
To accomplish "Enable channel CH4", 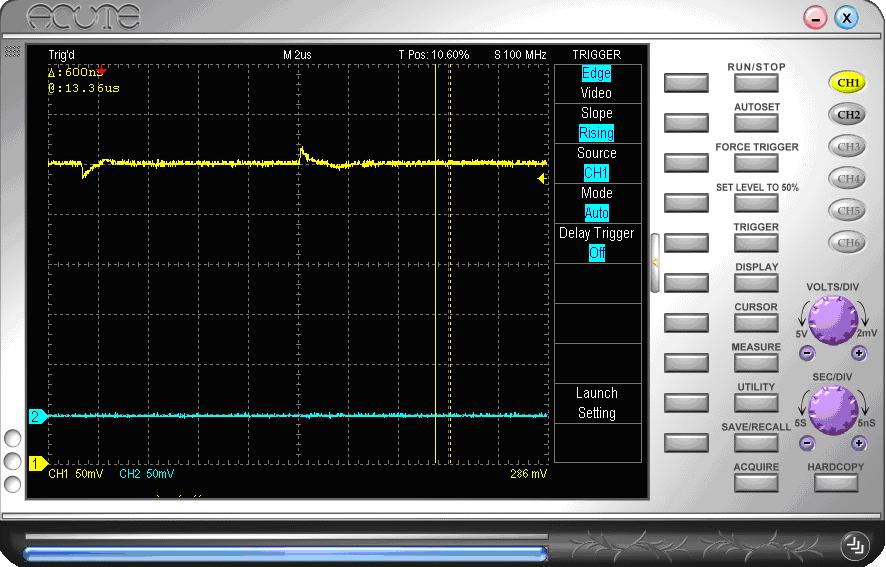I will (x=848, y=179).
